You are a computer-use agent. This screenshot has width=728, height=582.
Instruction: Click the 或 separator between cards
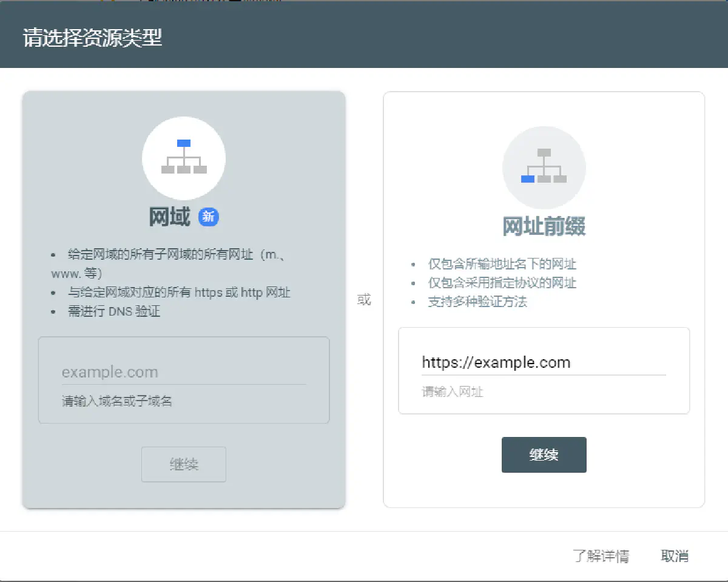[x=364, y=300]
